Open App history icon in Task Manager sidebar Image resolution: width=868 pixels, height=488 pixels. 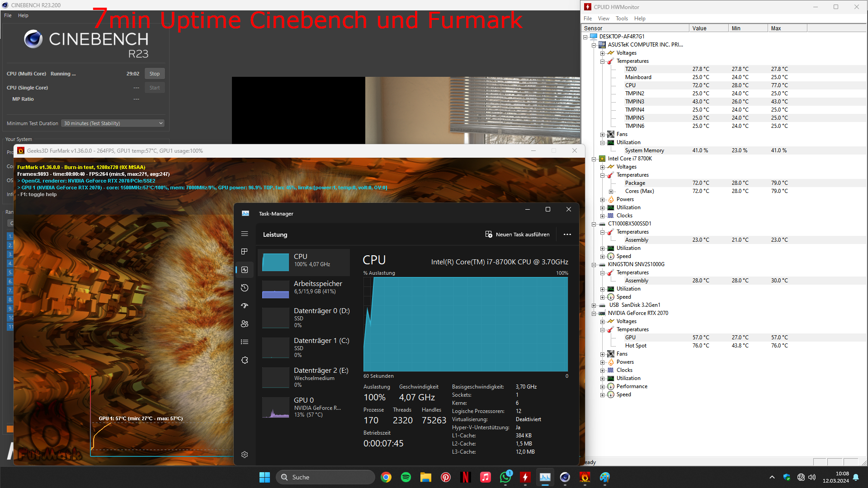[245, 288]
